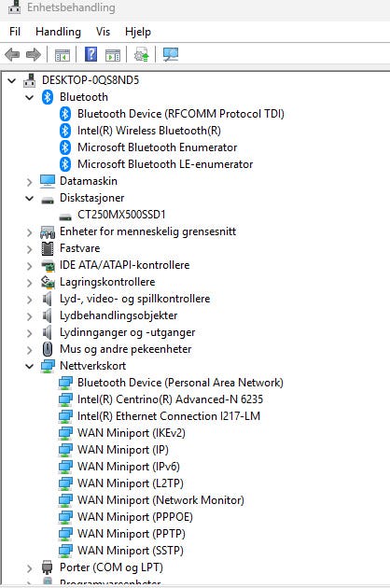The height and width of the screenshot is (588, 390).
Task: Click the scan for hardware changes monitor icon
Action: (x=171, y=55)
